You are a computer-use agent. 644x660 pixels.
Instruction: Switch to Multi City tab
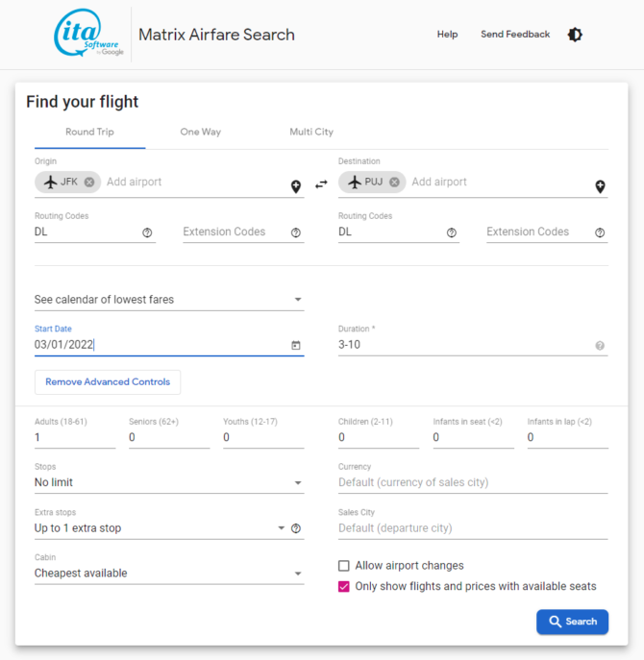click(311, 133)
